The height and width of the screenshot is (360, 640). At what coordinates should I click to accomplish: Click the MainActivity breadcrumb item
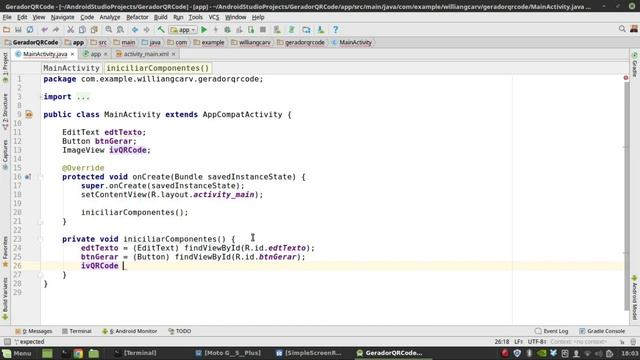click(351, 42)
